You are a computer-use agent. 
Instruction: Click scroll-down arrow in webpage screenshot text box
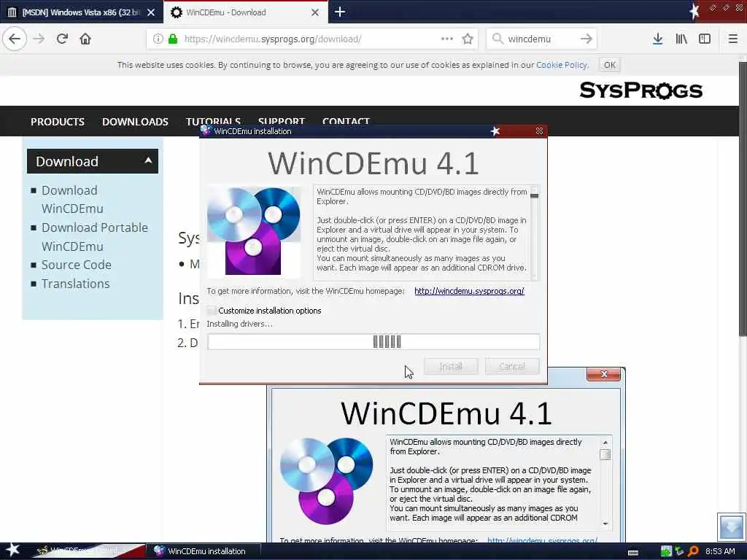[605, 524]
